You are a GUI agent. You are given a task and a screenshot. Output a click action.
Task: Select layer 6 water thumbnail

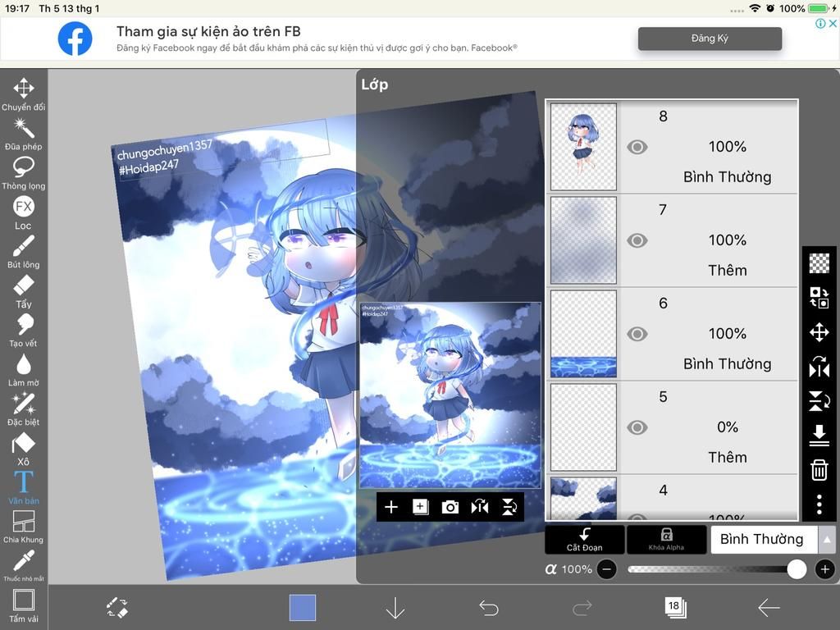coord(583,335)
